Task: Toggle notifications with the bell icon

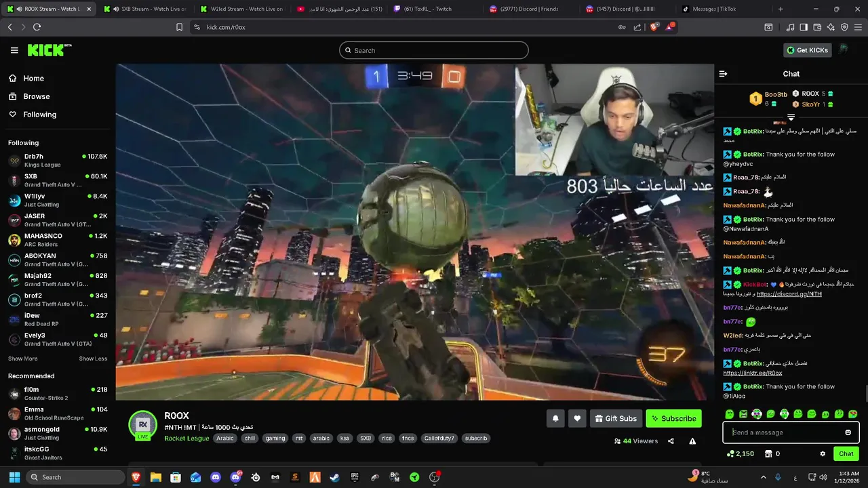Action: (x=555, y=418)
